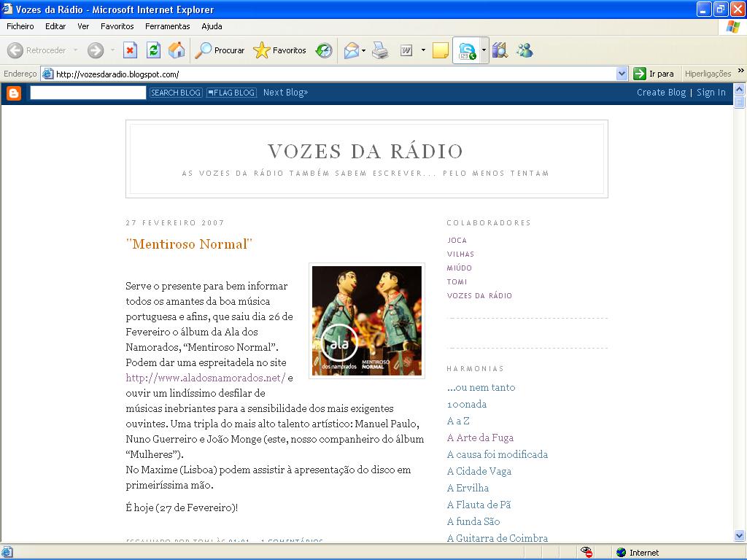Screen dimensions: 747x560
Task: Open the address bar URL dropdown
Action: pyautogui.click(x=622, y=74)
